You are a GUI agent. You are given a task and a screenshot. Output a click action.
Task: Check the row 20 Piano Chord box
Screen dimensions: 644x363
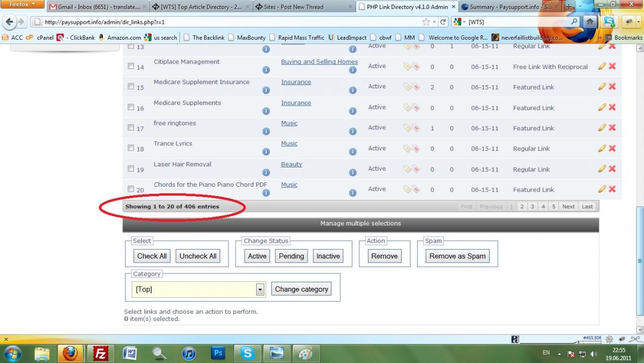131,189
